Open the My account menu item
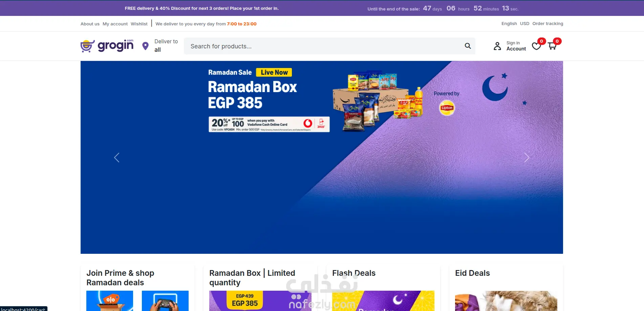644x311 pixels. click(x=115, y=24)
